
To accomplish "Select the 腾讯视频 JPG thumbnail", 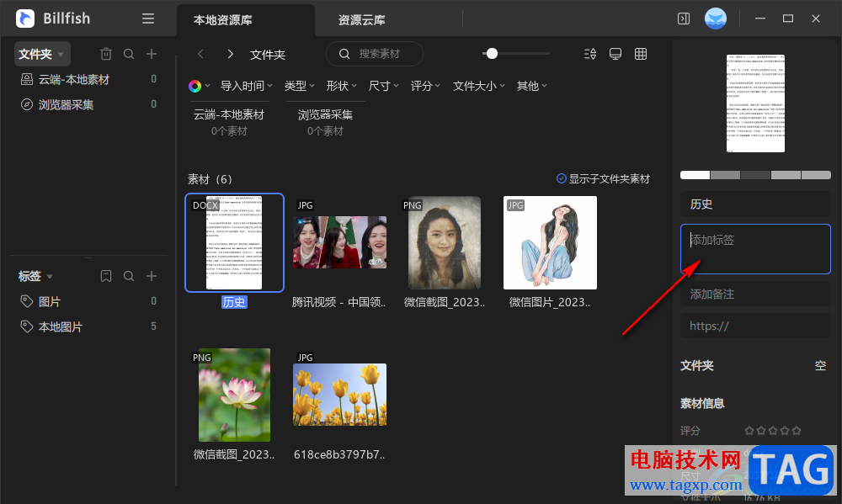I will coord(339,242).
